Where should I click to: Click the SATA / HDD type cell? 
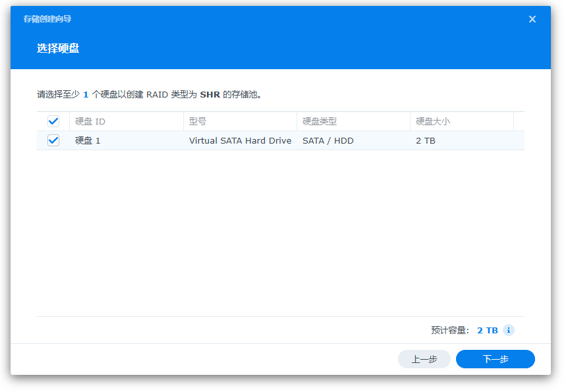pos(328,140)
